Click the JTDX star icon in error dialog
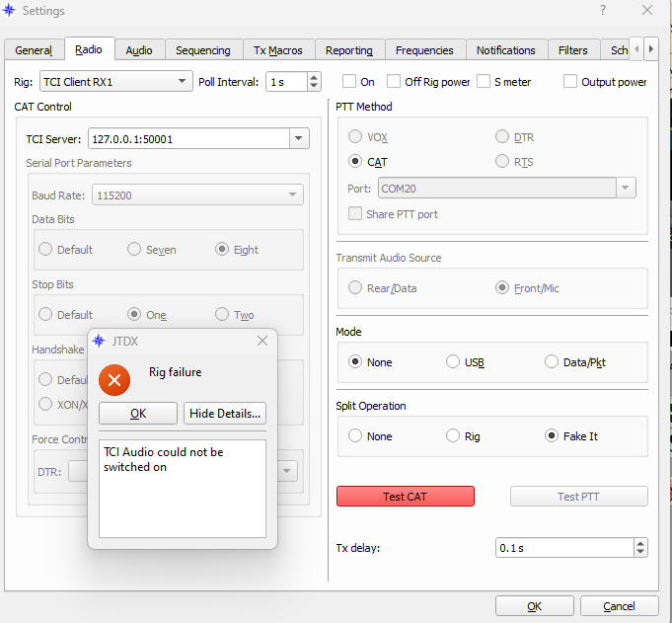This screenshot has width=672, height=623. coord(99,341)
